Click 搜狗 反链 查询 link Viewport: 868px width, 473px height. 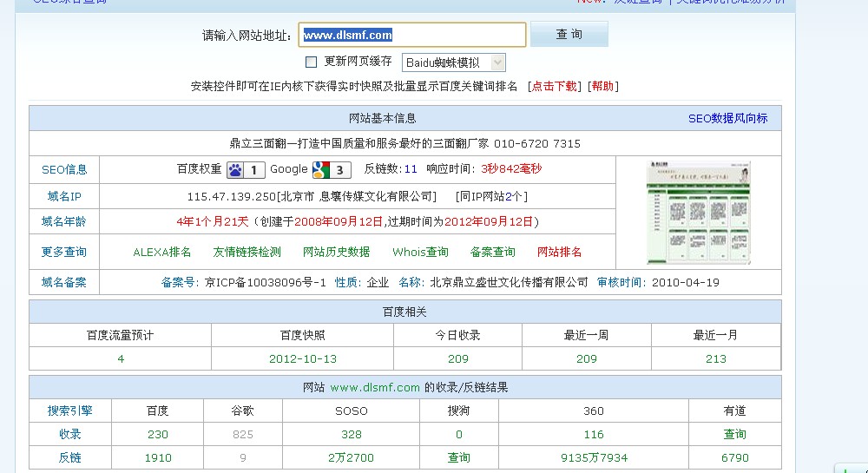tap(459, 458)
